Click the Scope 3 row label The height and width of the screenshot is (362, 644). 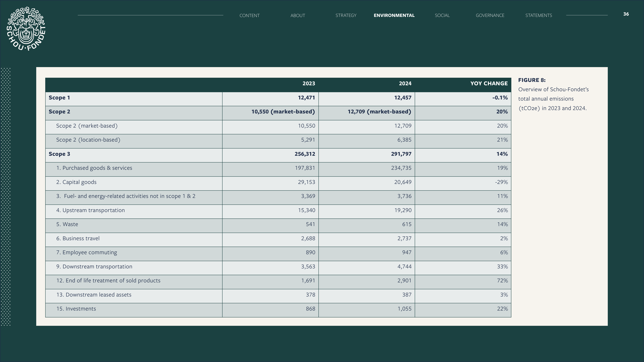click(x=59, y=154)
